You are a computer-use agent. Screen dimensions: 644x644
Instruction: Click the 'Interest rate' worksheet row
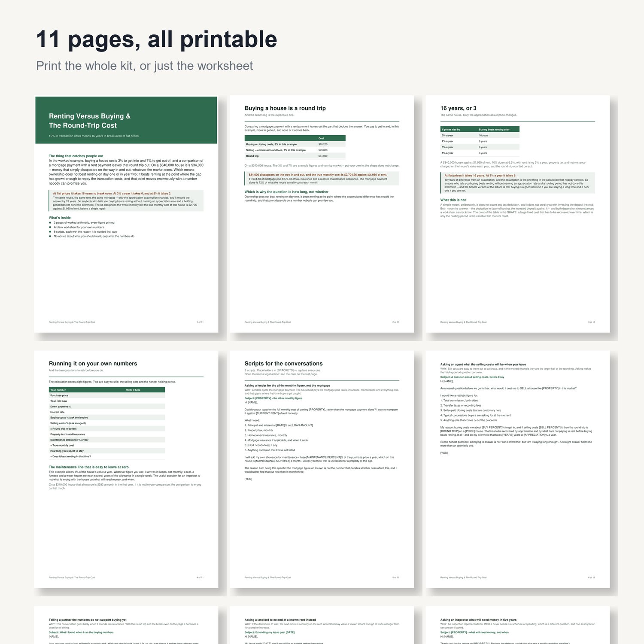(107, 412)
